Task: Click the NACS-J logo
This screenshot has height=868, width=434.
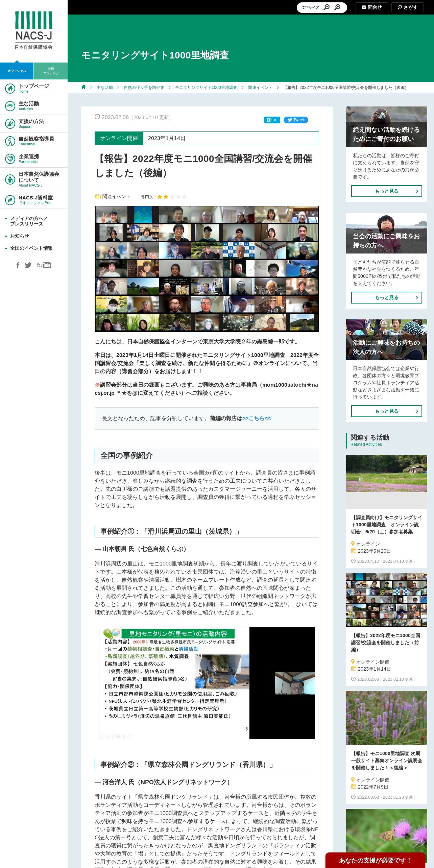Action: pos(34,30)
